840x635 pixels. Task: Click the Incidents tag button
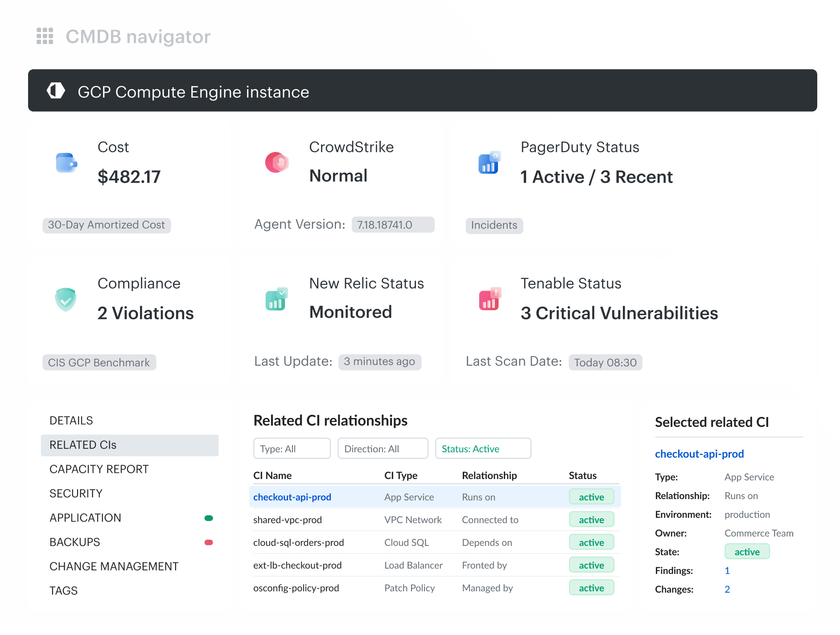(x=494, y=225)
